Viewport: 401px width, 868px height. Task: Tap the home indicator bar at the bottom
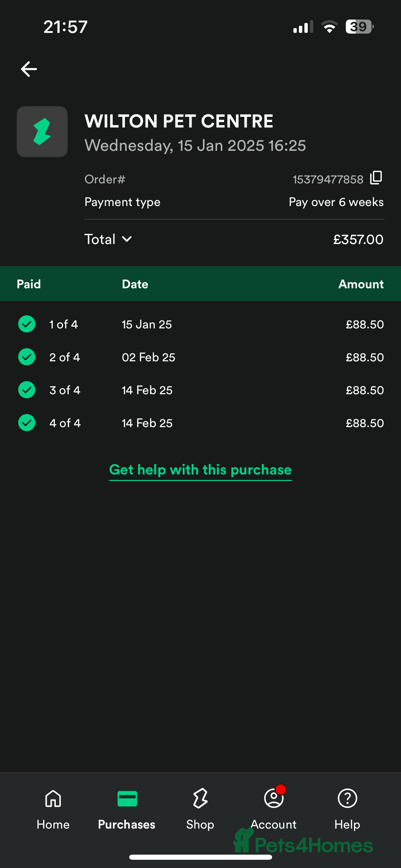[200, 857]
